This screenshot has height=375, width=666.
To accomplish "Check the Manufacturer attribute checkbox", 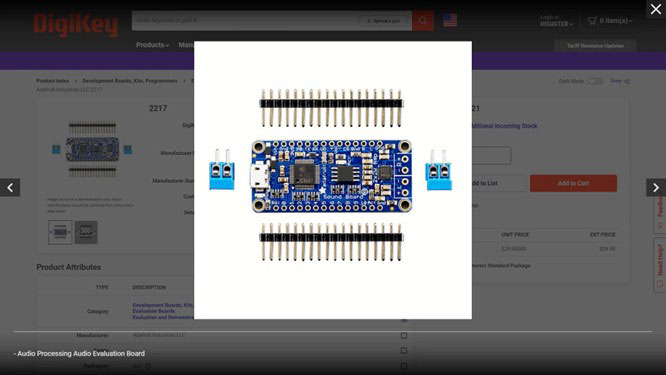I will coord(404,336).
